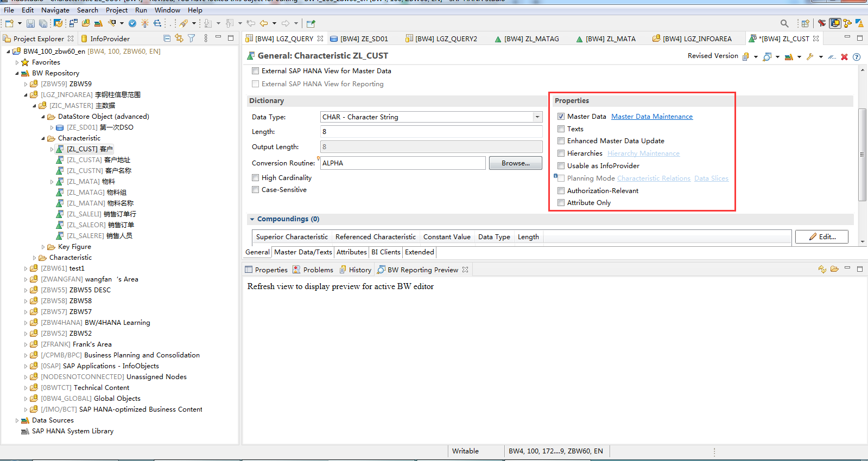
Task: Switch to the Attributes tab
Action: [352, 252]
